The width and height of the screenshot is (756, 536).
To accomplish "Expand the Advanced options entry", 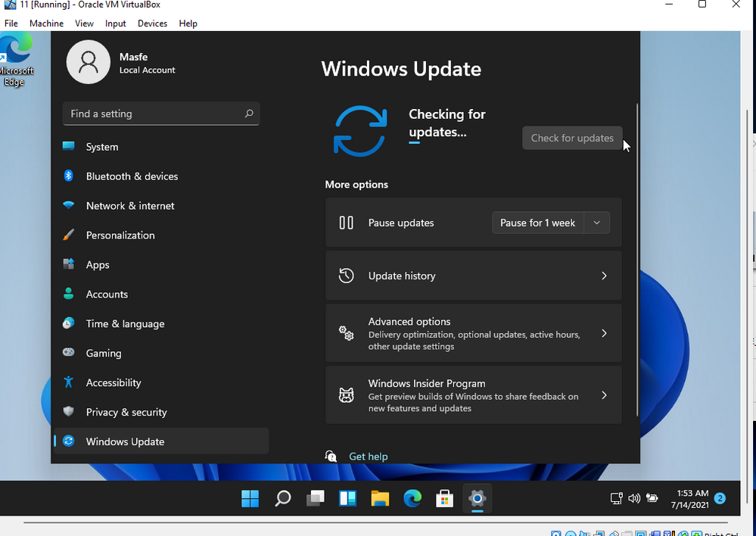I will [474, 333].
